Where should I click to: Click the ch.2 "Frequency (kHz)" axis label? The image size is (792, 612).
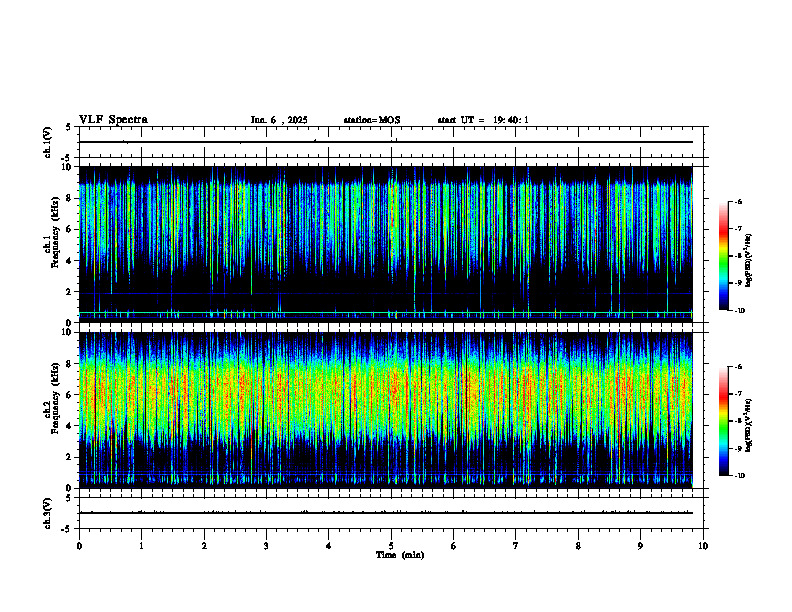point(56,397)
